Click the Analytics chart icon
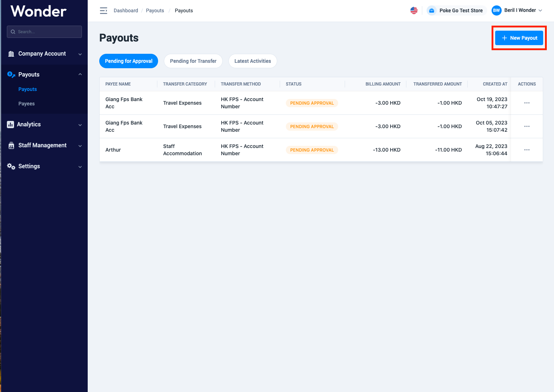 tap(10, 125)
